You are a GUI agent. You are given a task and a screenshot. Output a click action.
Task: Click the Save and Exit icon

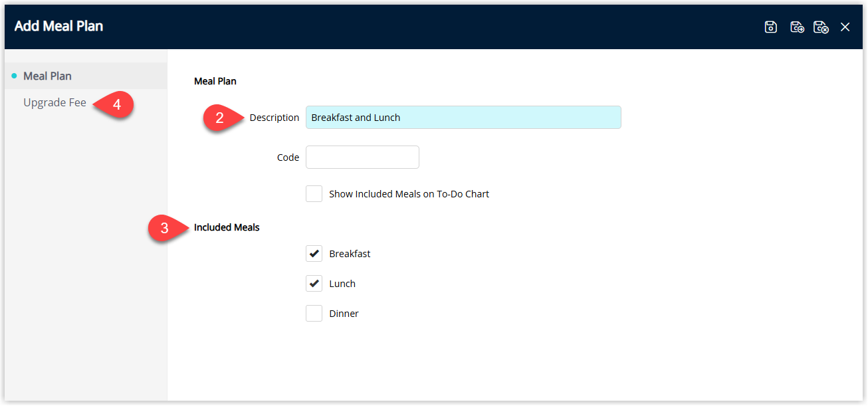pyautogui.click(x=821, y=27)
